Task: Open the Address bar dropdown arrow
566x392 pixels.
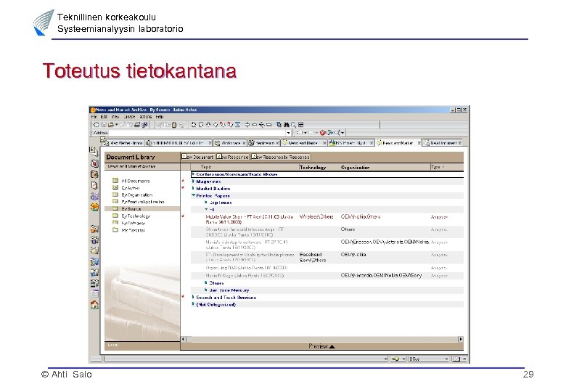Action: click(288, 133)
